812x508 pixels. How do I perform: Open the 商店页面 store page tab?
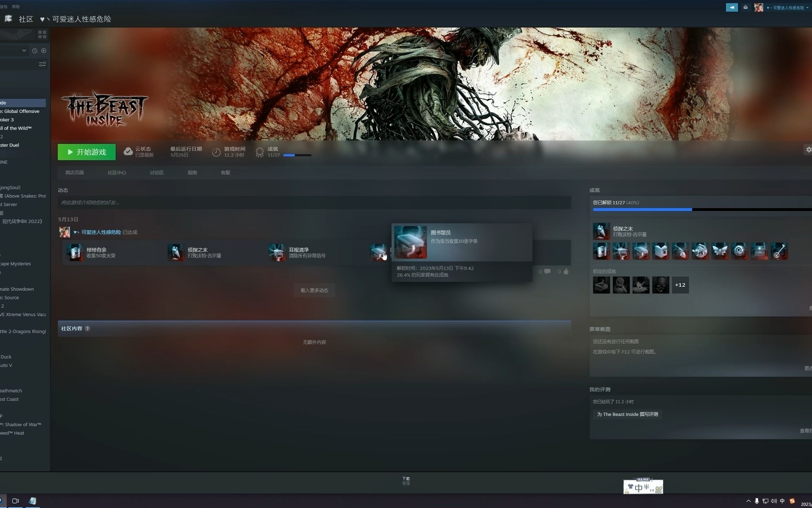click(x=75, y=173)
